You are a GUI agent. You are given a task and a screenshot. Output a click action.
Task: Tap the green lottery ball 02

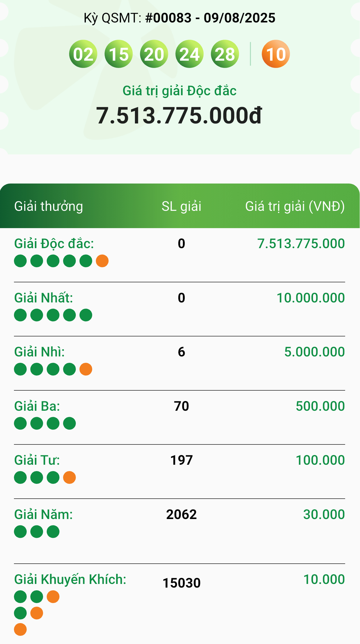coord(83,54)
